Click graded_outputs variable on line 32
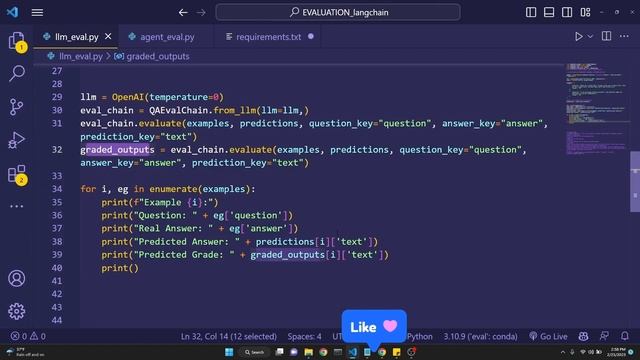The image size is (640, 360). (x=117, y=150)
